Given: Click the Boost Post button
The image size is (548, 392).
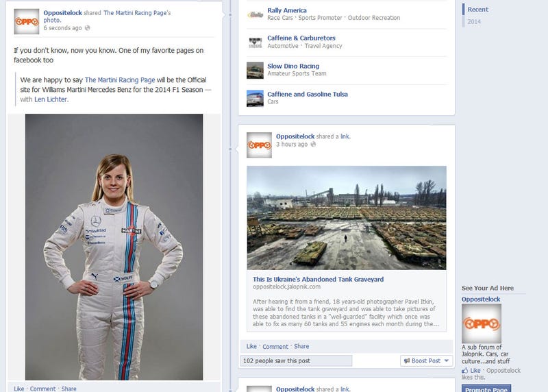Looking at the screenshot, I should click(426, 360).
